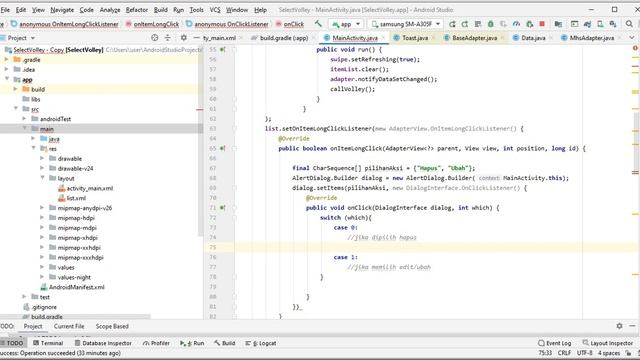Switch TODO panel to Scope Based tab
The image size is (640, 360).
coord(112,327)
